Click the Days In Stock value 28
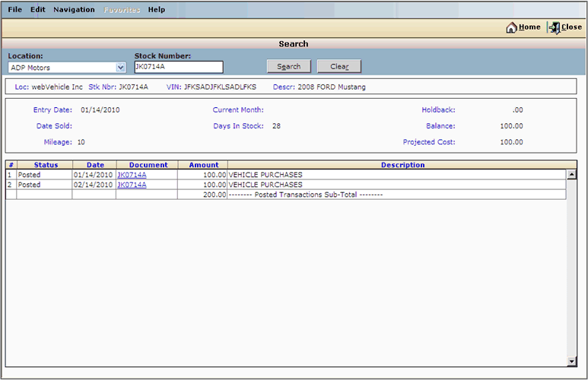The height and width of the screenshot is (380, 588). (x=276, y=126)
